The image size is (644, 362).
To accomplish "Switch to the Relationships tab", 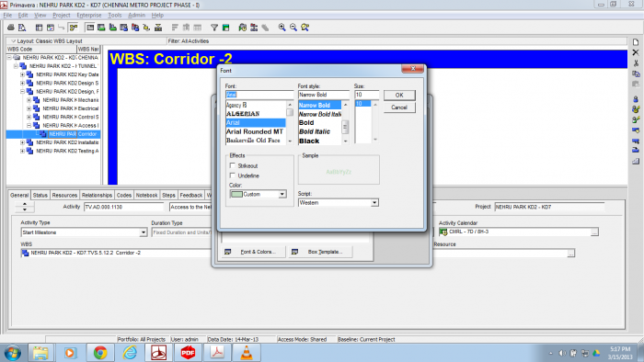I will 97,195.
